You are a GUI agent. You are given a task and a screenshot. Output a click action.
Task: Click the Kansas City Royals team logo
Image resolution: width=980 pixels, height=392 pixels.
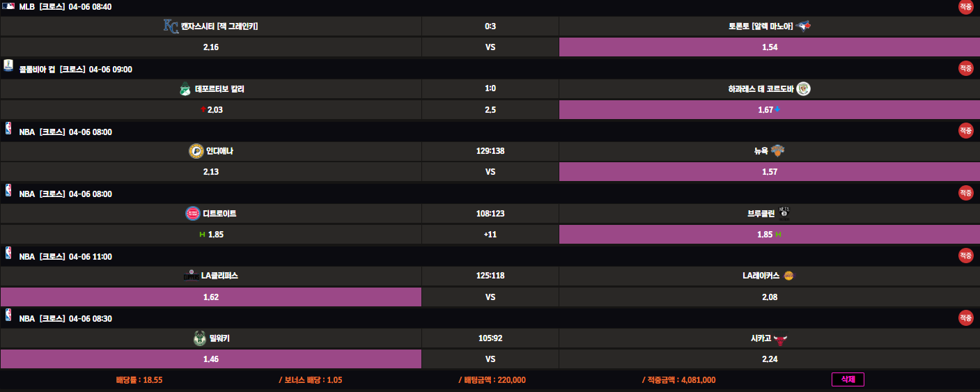171,26
